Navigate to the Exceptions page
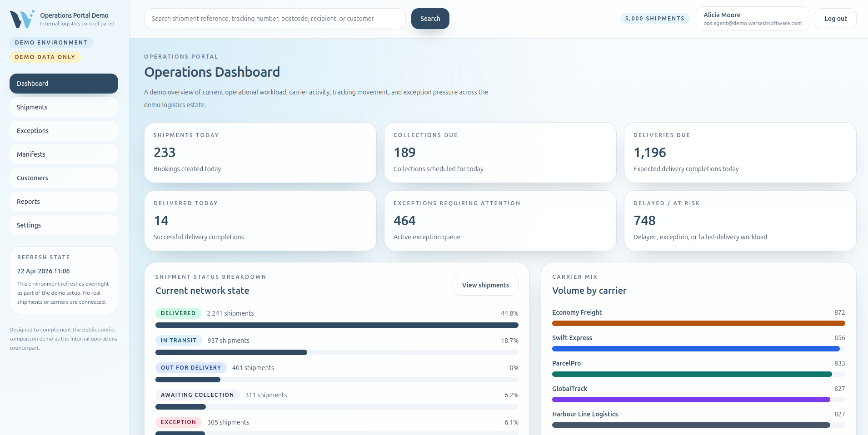 coord(64,131)
